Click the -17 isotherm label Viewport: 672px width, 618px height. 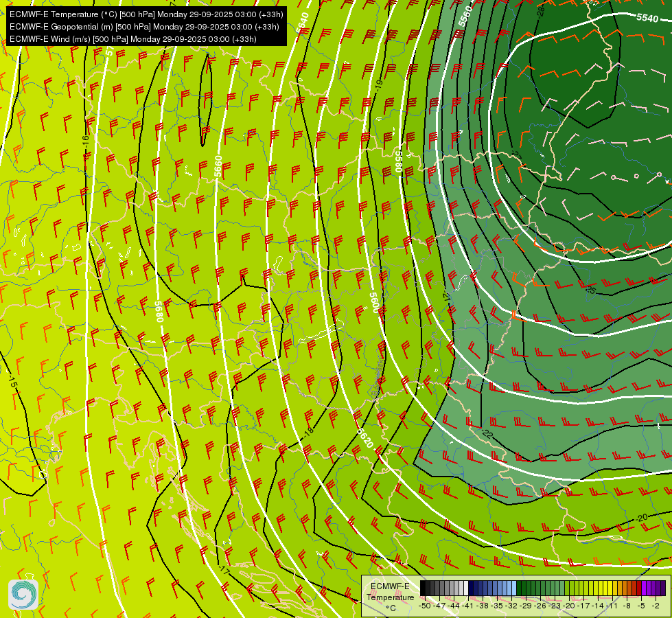[224, 571]
